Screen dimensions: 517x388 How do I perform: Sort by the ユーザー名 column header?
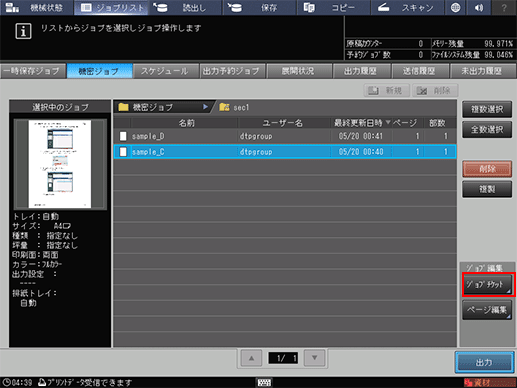pos(283,123)
